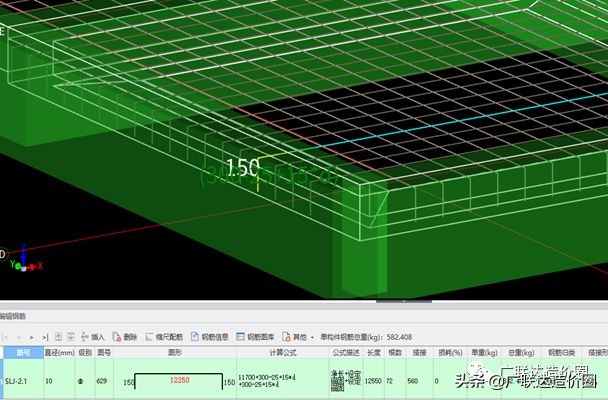608x400 pixels.
Task: Select the 直径(mm) column header
Action: coord(59,353)
